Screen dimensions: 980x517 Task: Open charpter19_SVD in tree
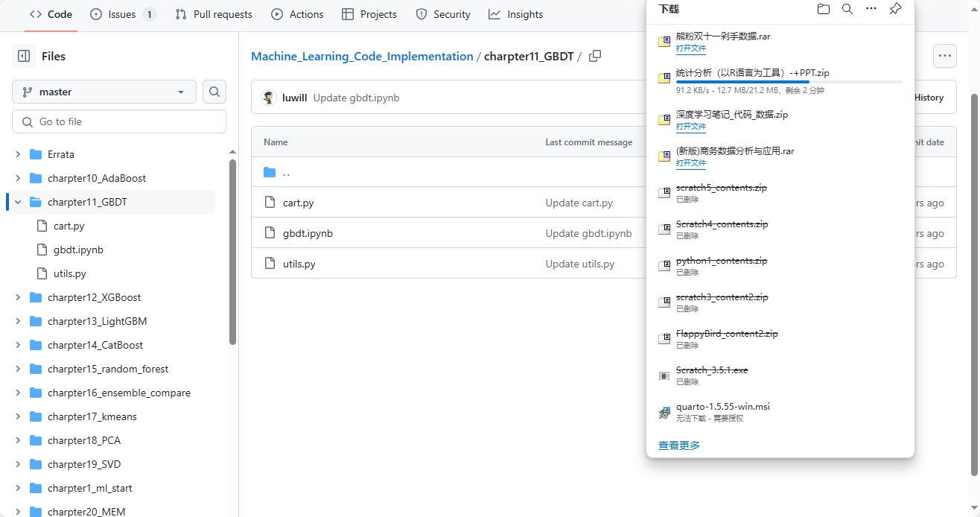coord(83,464)
